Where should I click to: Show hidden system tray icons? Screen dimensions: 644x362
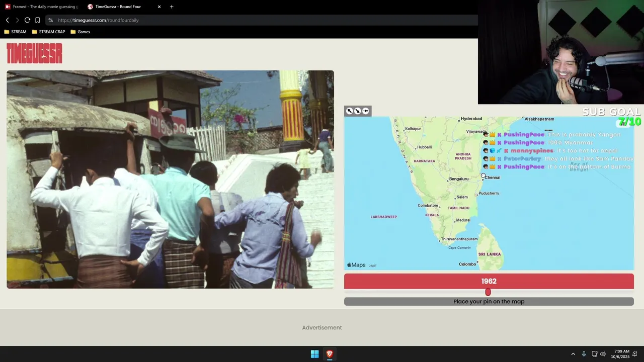(x=573, y=354)
